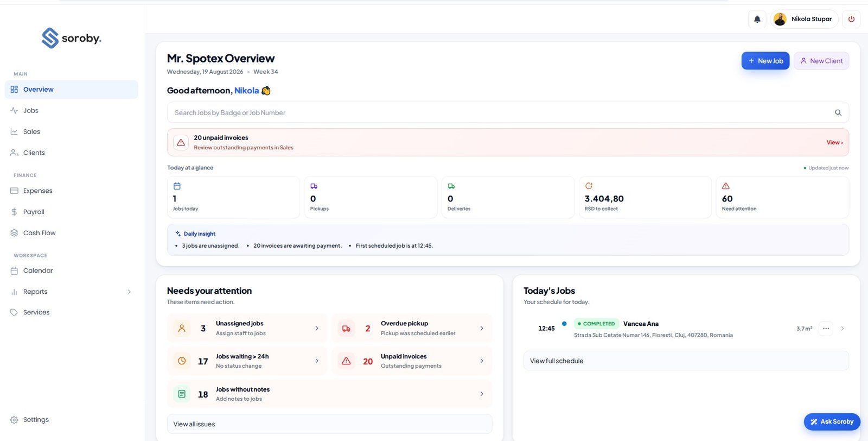Click the search magnifier icon
Viewport: 868px width, 441px height.
click(838, 113)
